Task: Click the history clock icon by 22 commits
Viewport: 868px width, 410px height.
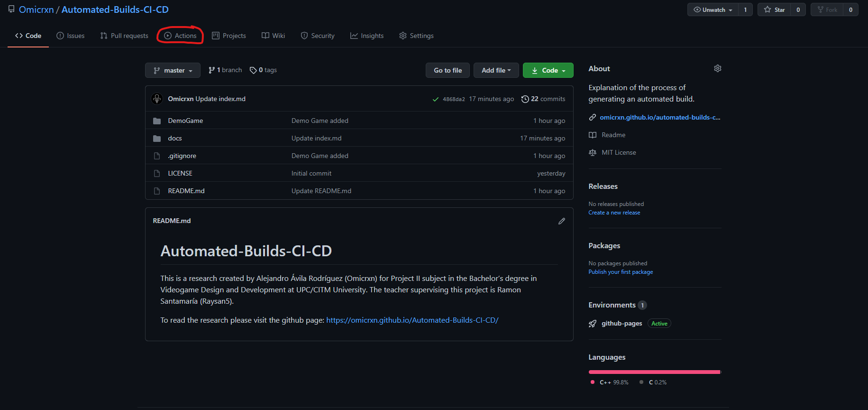Action: tap(525, 99)
